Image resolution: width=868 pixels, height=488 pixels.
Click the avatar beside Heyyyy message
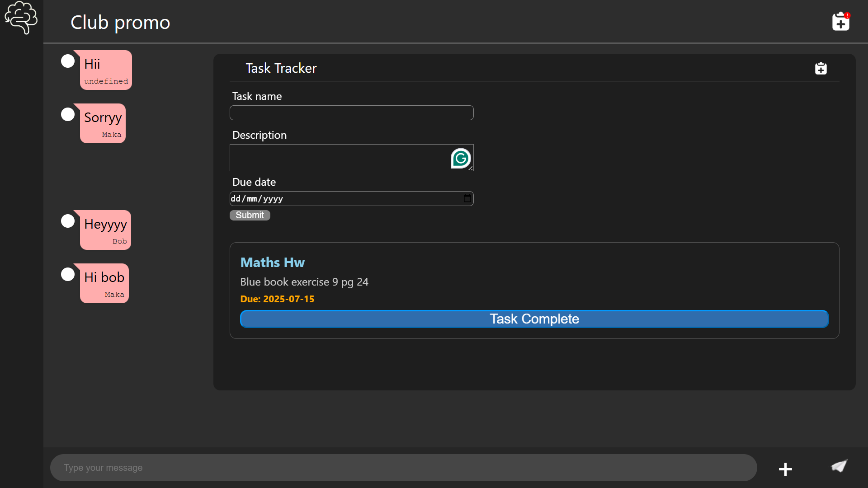[x=68, y=221]
